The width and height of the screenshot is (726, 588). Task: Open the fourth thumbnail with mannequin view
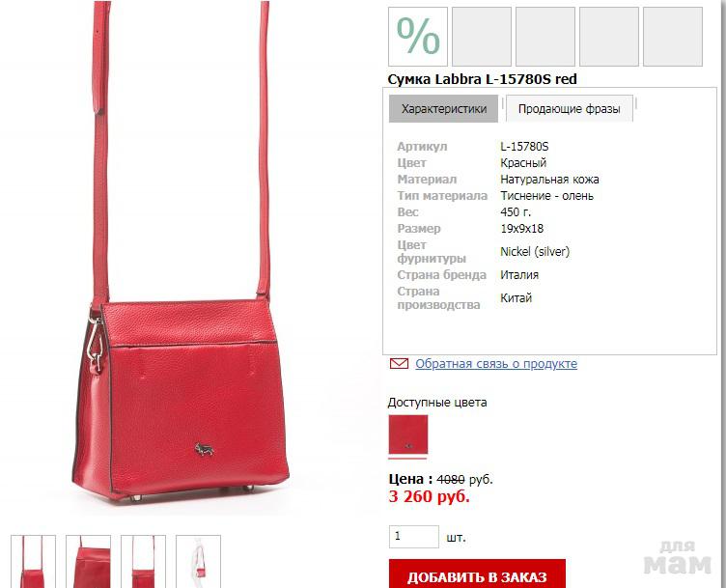pos(198,561)
